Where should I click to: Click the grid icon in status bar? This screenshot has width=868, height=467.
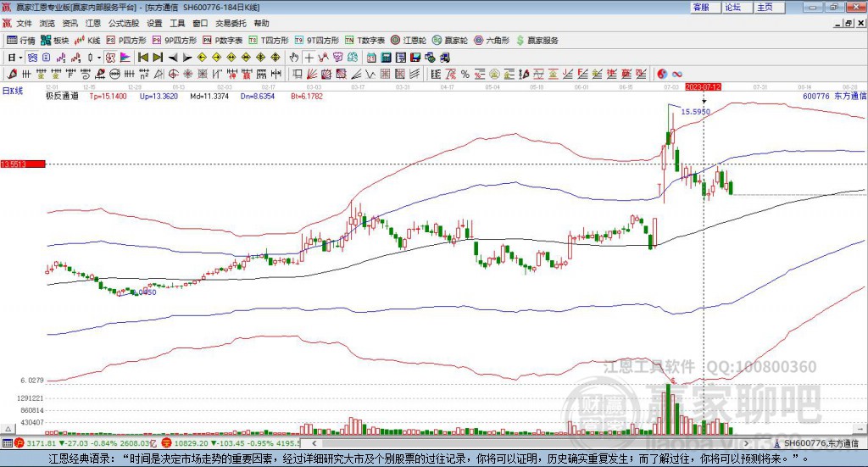coord(7,443)
